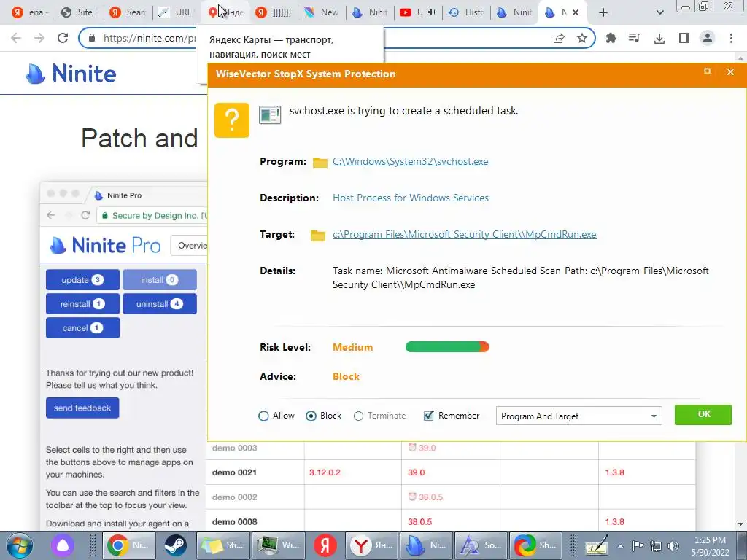Click the demo 0021 row label

pos(234,472)
